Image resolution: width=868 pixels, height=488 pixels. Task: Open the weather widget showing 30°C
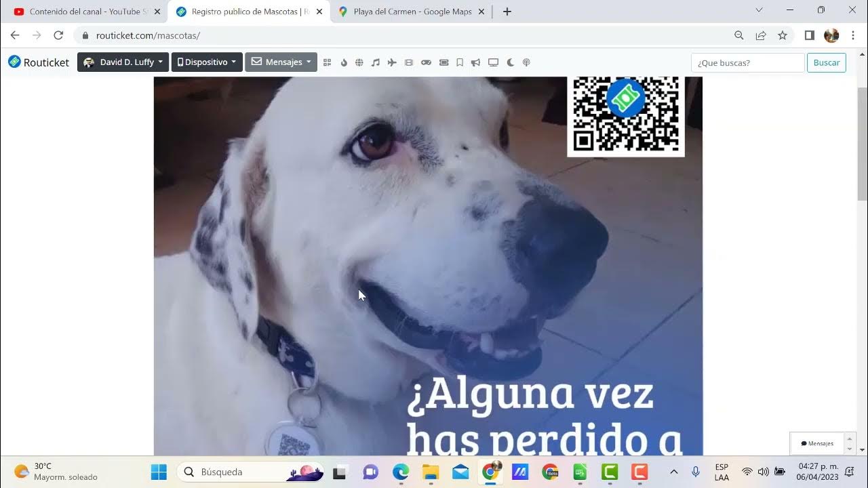pos(56,472)
